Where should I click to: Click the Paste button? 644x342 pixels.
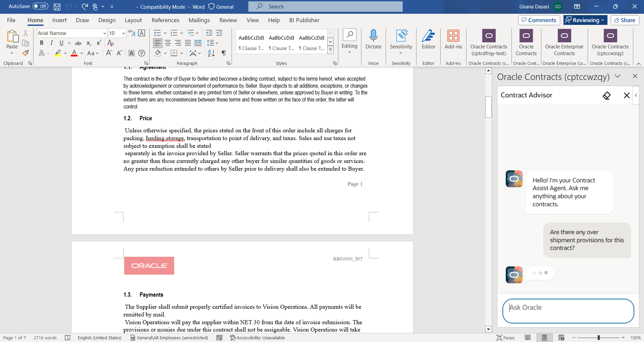pyautogui.click(x=12, y=42)
